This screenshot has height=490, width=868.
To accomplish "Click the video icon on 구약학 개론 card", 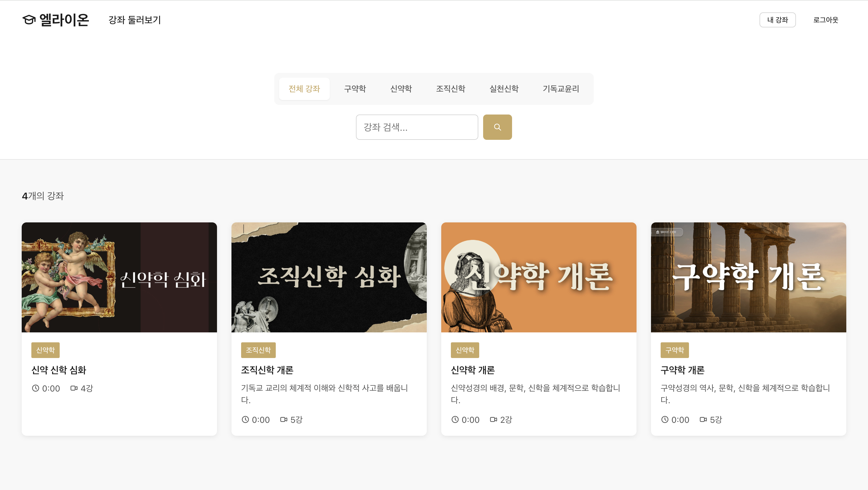I will click(x=703, y=419).
